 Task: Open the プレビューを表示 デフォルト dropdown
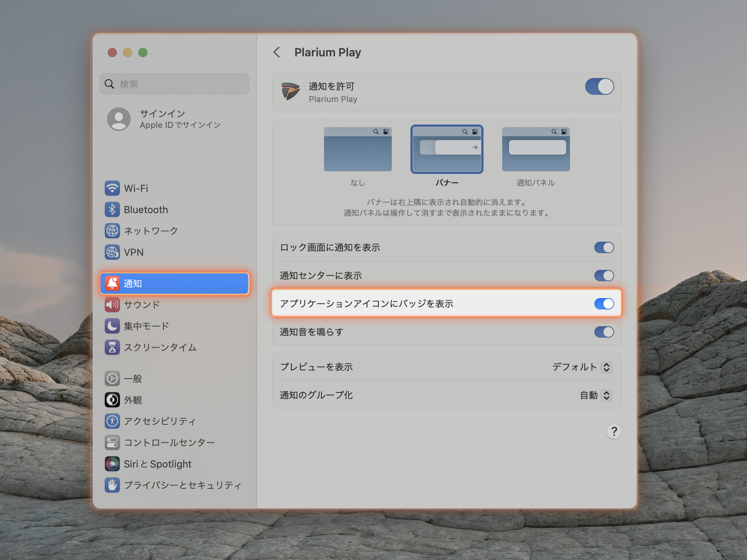tap(582, 367)
